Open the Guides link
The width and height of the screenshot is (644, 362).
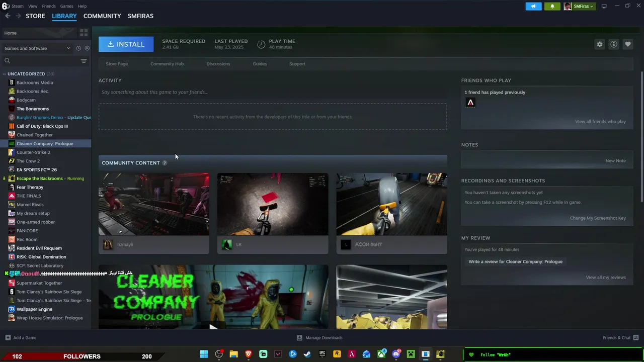point(260,64)
